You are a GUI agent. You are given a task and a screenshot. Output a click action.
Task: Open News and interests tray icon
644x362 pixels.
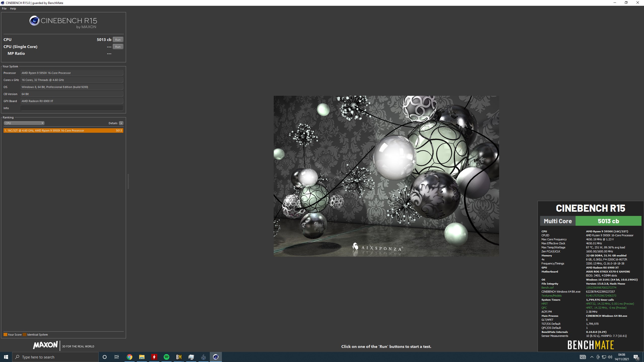click(583, 357)
